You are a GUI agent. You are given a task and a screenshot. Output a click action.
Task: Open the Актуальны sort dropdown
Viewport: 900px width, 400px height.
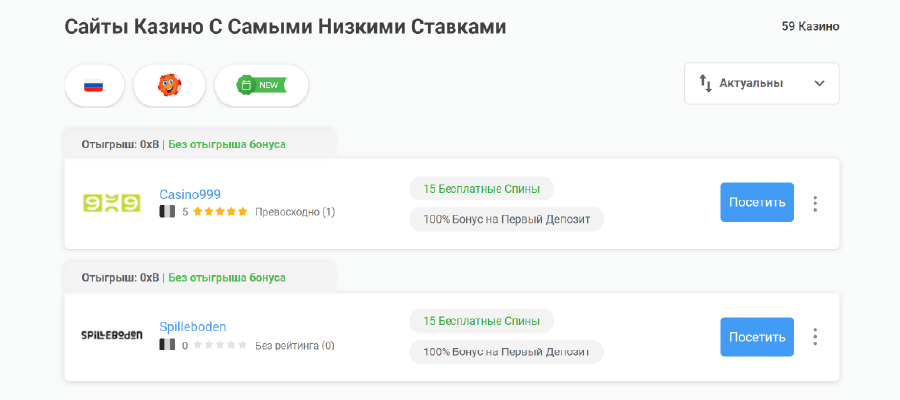click(x=761, y=84)
